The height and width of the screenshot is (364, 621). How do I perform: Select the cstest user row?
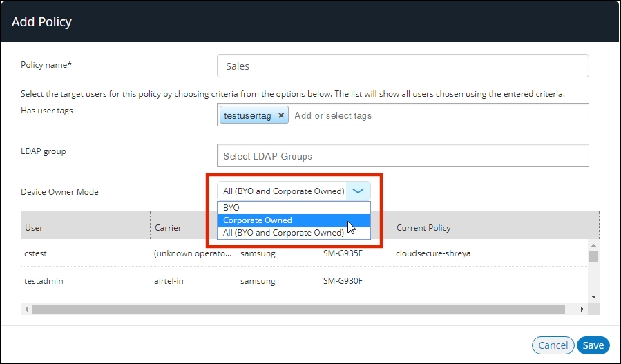point(36,253)
